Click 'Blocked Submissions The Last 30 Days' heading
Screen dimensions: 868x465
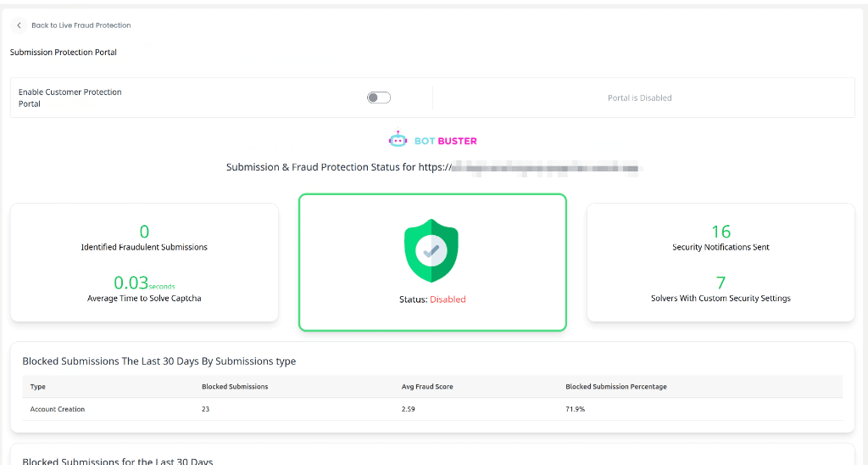[159, 361]
